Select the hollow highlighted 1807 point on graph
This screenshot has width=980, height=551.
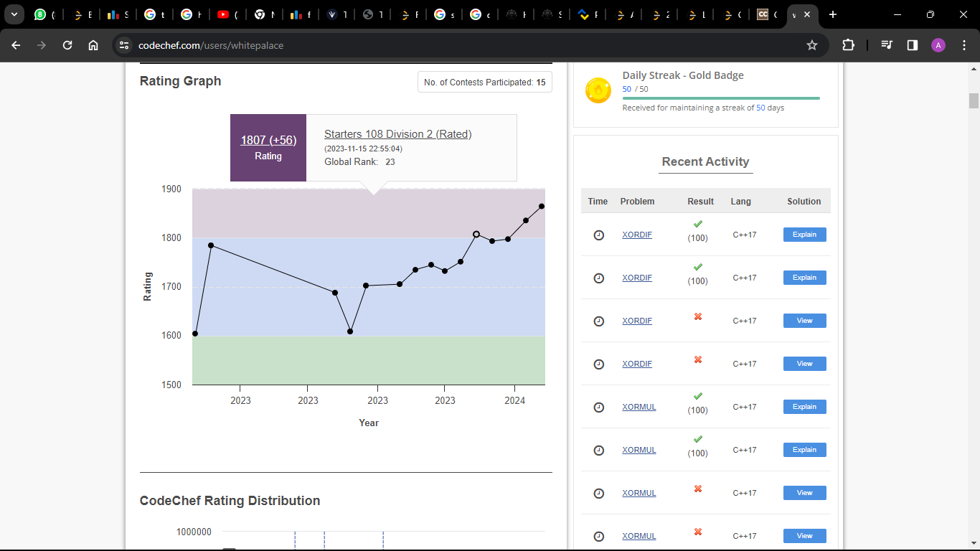(x=476, y=234)
